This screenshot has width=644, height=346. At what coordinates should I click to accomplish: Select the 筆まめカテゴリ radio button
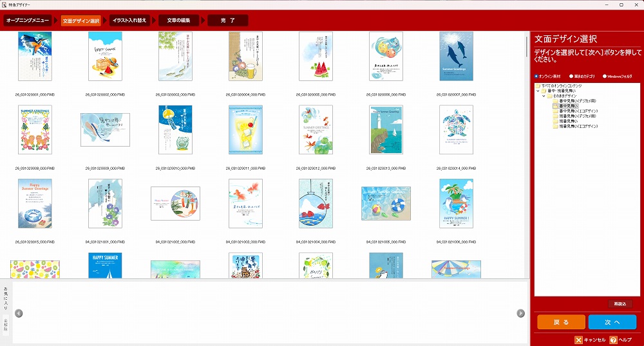[571, 76]
